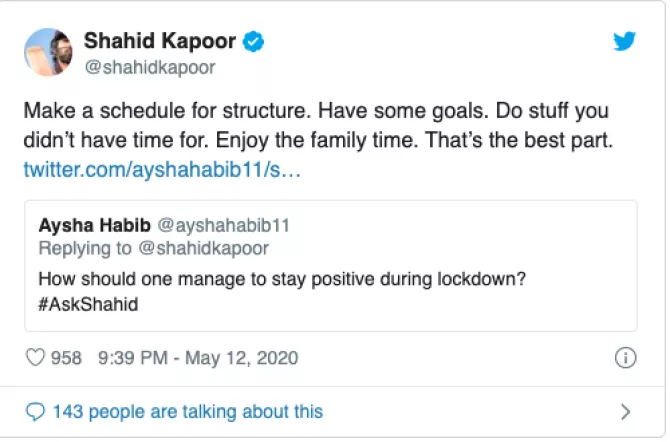The image size is (670, 442).
Task: Select the quoted lockdown question text
Action: [281, 278]
